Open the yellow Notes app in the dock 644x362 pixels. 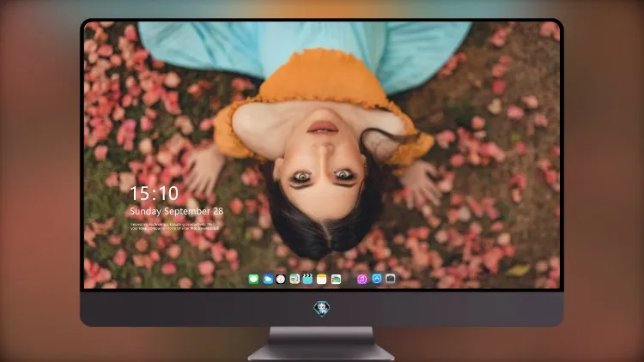322,279
